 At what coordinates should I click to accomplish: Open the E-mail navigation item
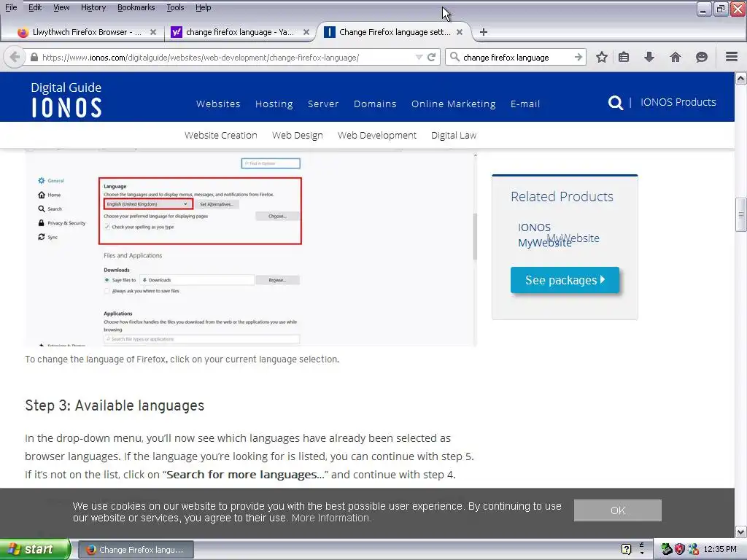(x=525, y=104)
